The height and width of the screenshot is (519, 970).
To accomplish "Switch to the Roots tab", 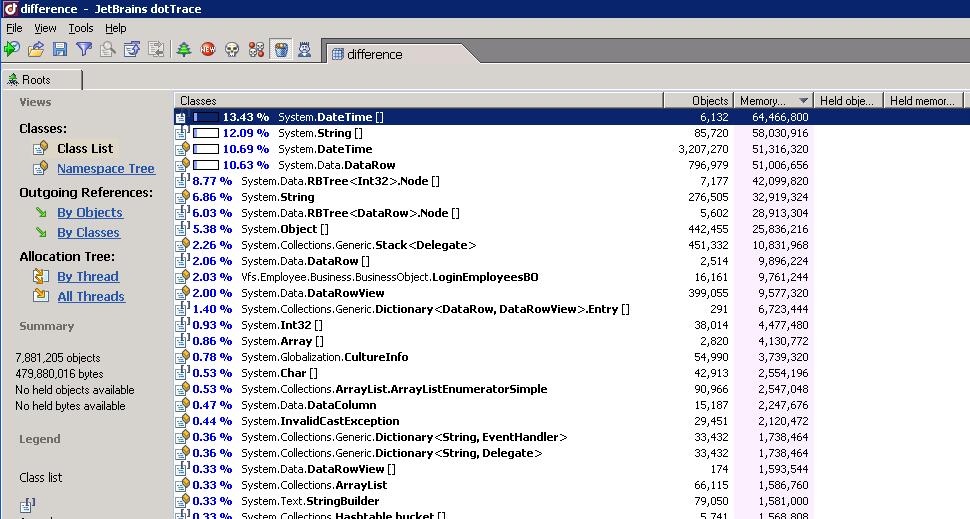I will point(36,80).
